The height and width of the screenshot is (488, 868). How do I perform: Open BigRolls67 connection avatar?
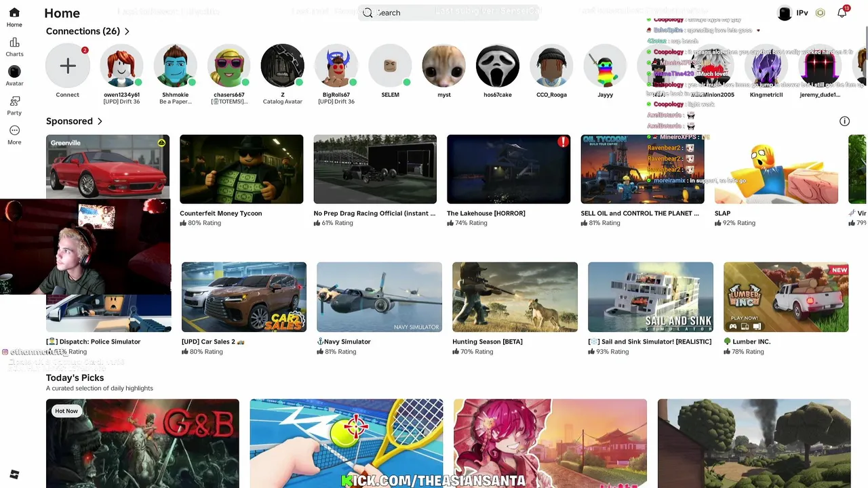pos(336,66)
